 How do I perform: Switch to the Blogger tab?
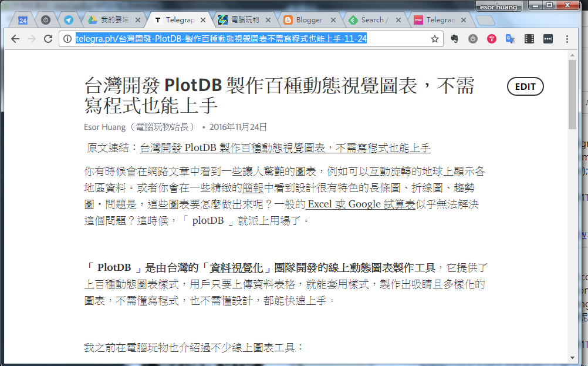click(x=309, y=20)
